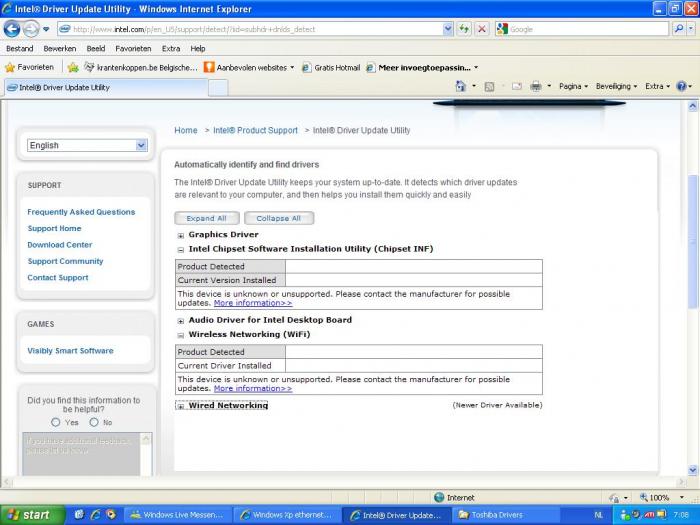Screen dimensions: 700x525
Task: Click the RSS feeds icon
Action: (489, 87)
